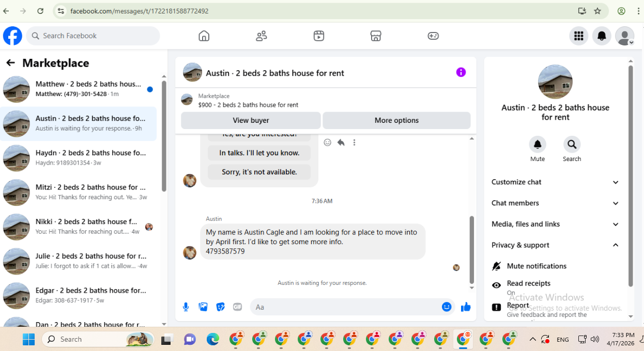This screenshot has height=351, width=644.
Task: Open Matthew's conversation in the list
Action: [x=79, y=89]
